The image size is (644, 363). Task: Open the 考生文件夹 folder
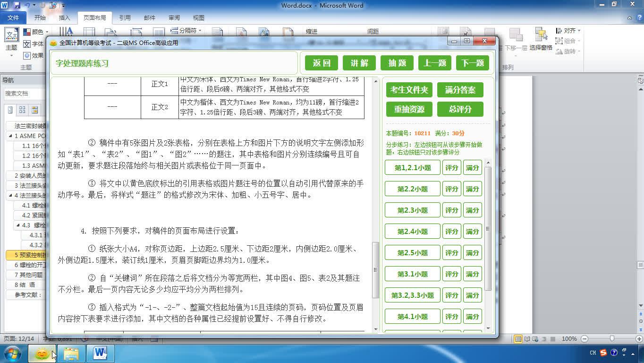click(409, 90)
